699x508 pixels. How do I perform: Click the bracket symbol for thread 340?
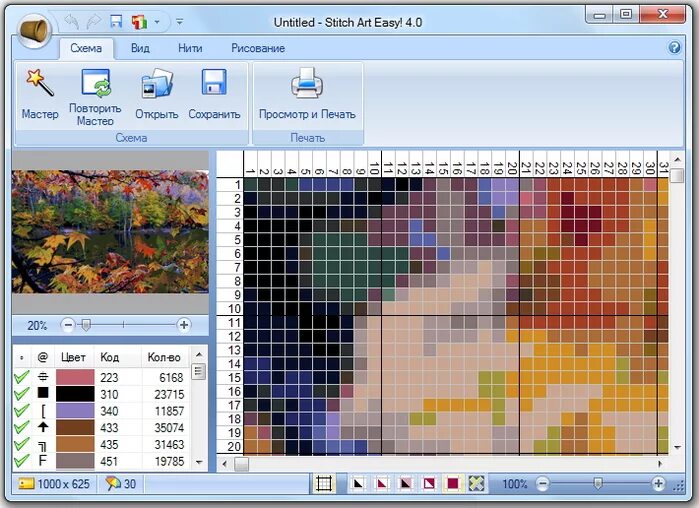coord(43,410)
